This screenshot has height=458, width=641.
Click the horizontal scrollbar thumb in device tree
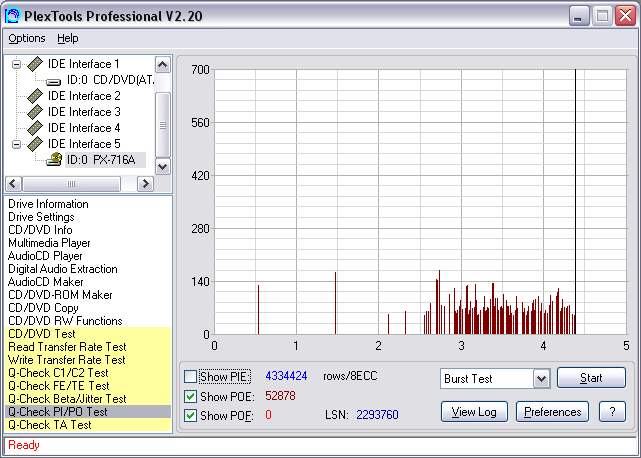(x=72, y=184)
